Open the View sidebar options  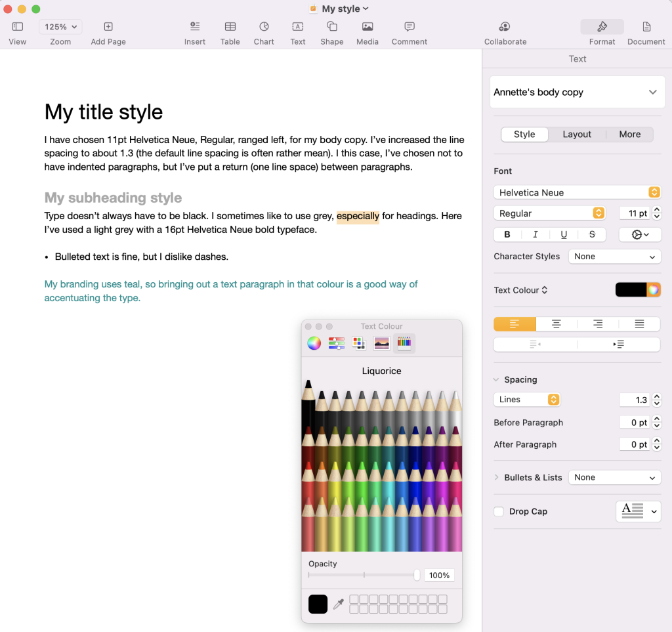click(x=18, y=27)
